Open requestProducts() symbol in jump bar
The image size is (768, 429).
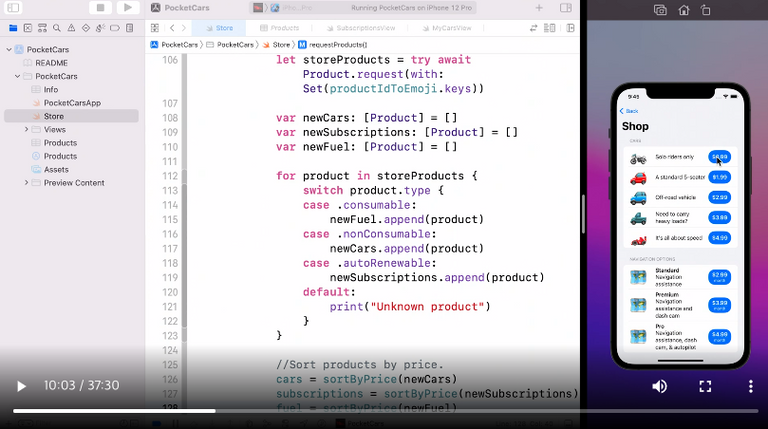333,45
